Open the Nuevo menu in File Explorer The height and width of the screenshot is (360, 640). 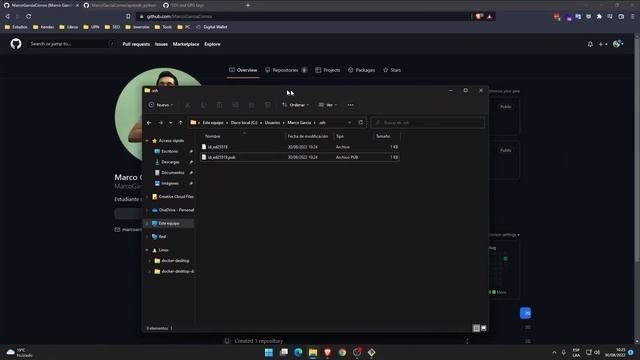161,105
